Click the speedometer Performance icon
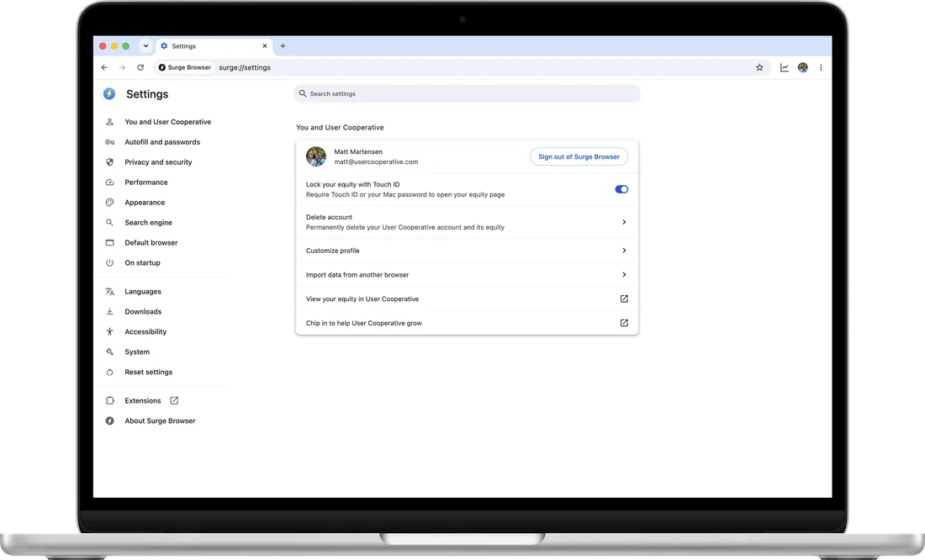 pos(109,182)
